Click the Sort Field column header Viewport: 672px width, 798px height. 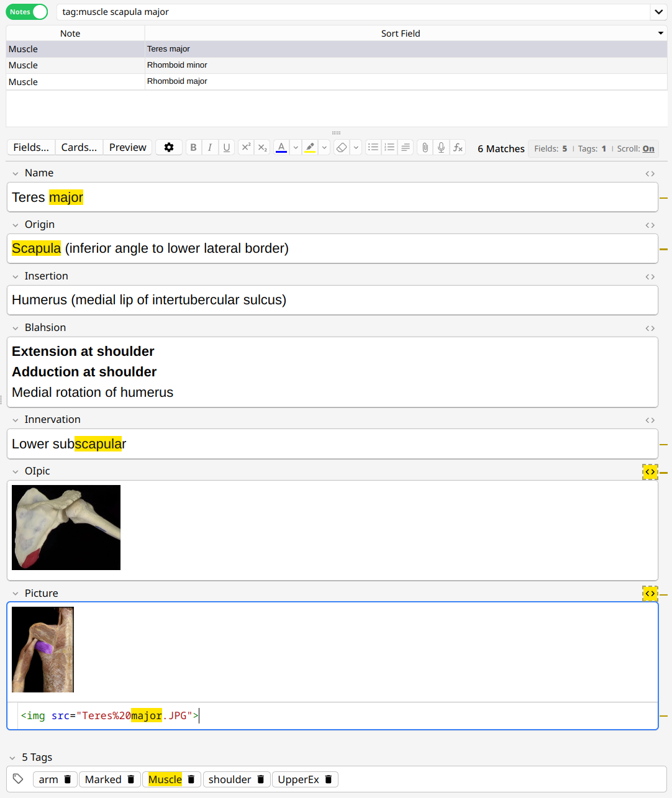click(400, 34)
